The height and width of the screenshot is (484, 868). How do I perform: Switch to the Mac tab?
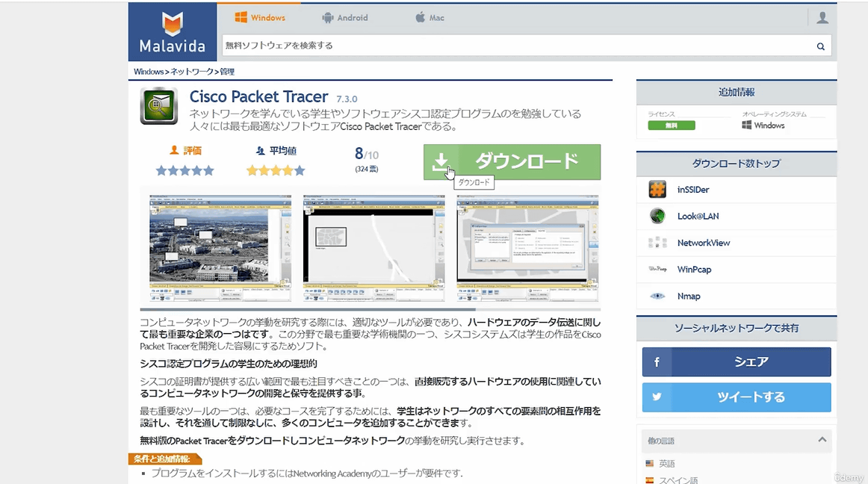(x=430, y=18)
